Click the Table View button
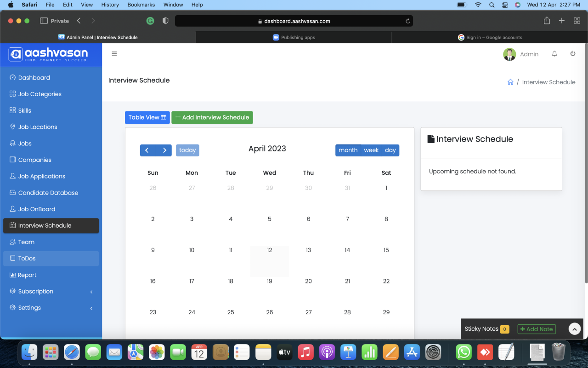This screenshot has width=588, height=368. [x=147, y=117]
